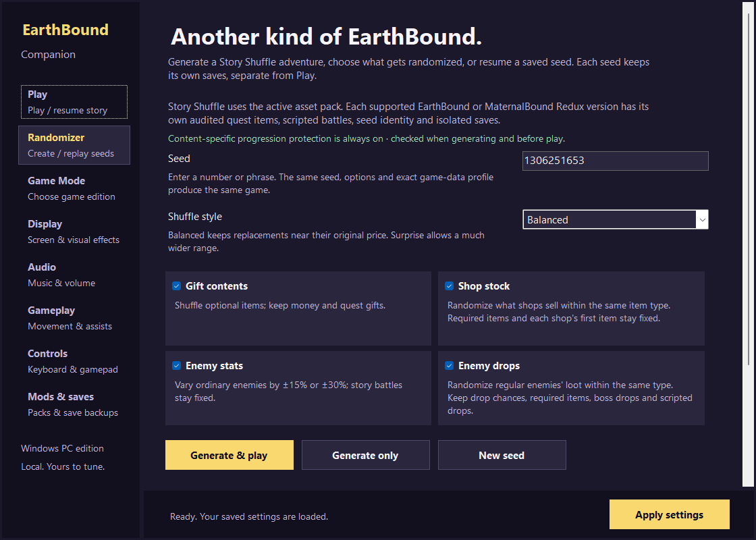Click the 'Shuffle style' label

tap(195, 217)
